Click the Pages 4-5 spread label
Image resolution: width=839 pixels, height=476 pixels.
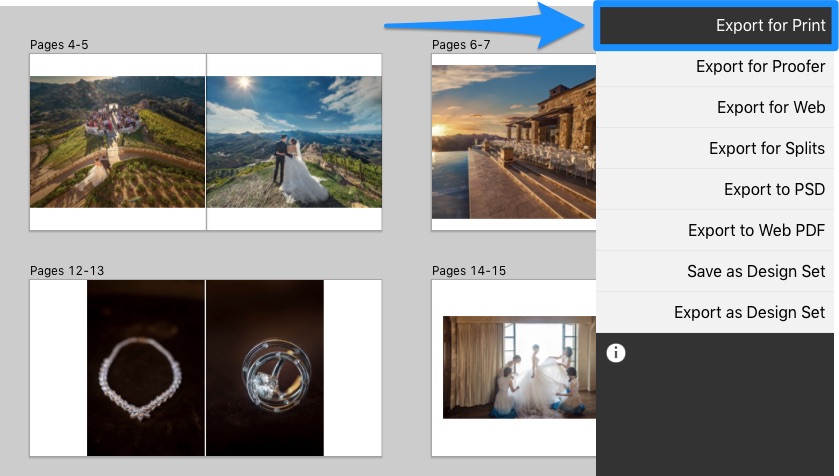tap(59, 45)
